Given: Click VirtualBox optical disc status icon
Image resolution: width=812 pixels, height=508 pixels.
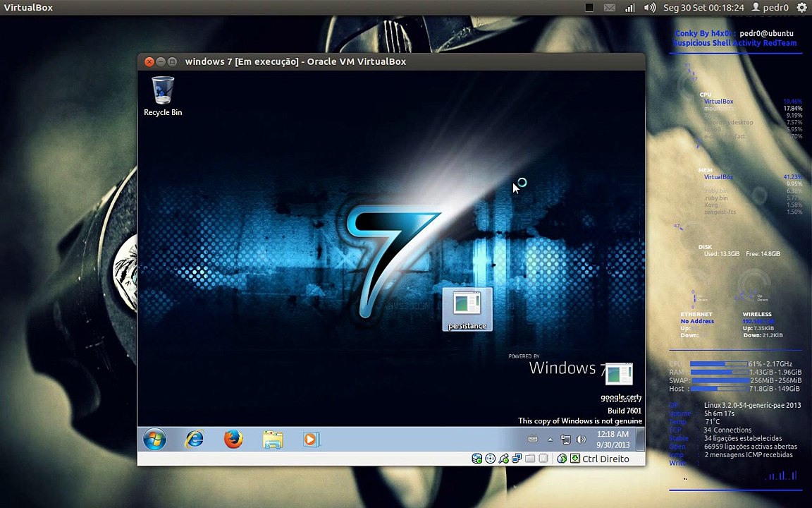Looking at the screenshot, I should [490, 459].
